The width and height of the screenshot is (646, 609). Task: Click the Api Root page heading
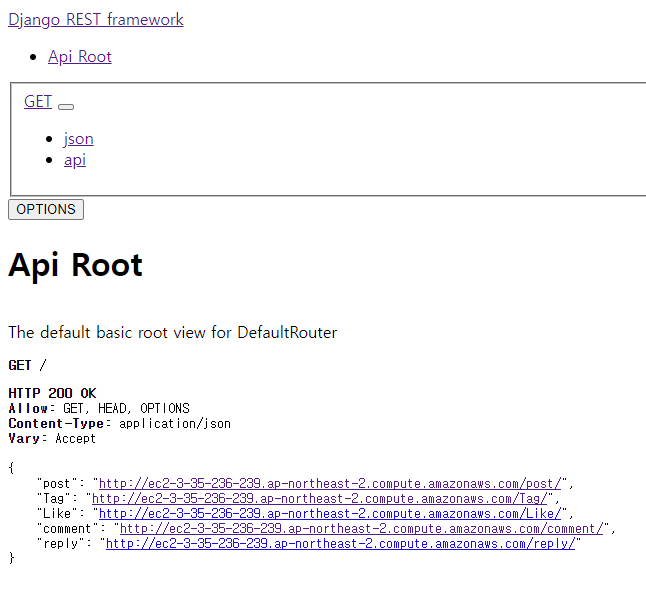75,265
